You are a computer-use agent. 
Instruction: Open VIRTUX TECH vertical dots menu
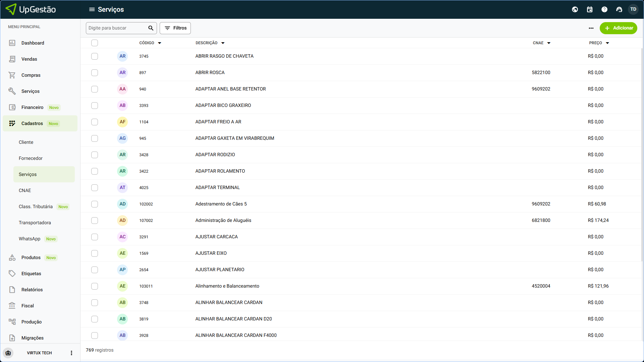coord(71,353)
